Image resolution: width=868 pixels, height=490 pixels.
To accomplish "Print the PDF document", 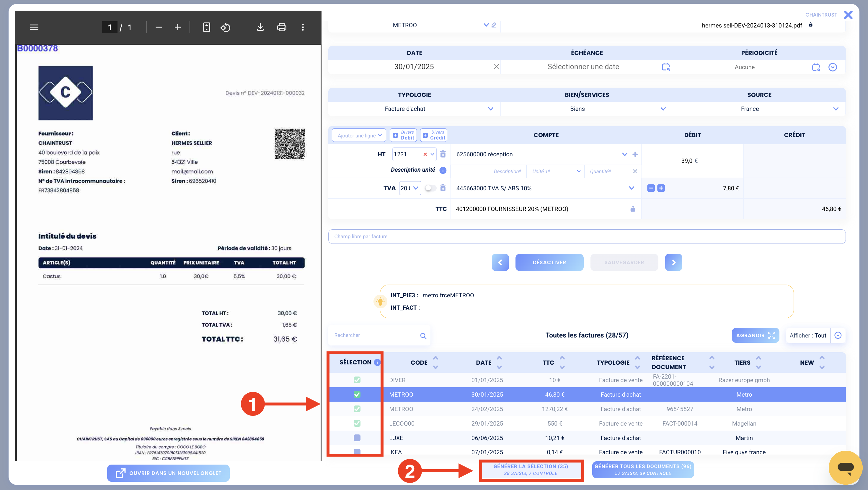I will (281, 27).
